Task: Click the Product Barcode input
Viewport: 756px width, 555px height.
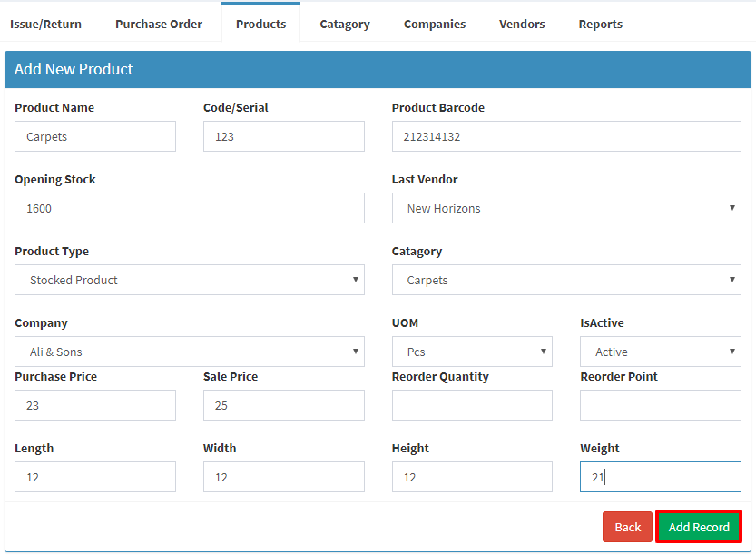Action: (566, 136)
